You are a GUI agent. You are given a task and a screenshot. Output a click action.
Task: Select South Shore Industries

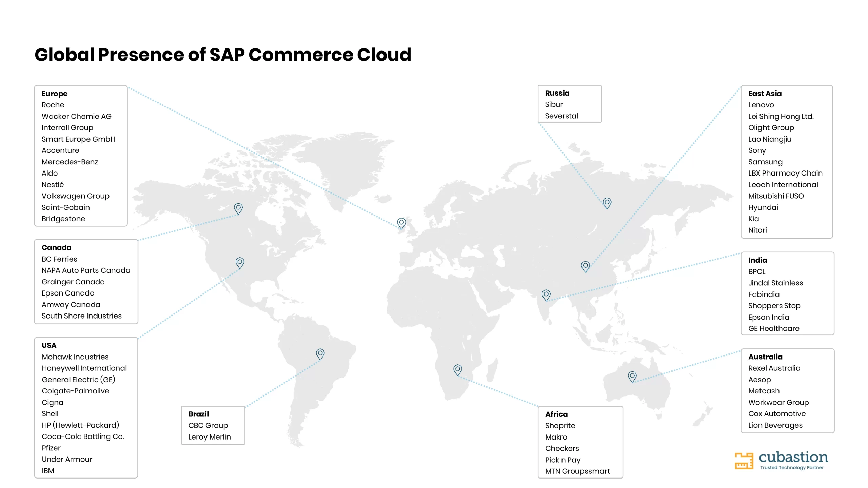[x=82, y=316]
